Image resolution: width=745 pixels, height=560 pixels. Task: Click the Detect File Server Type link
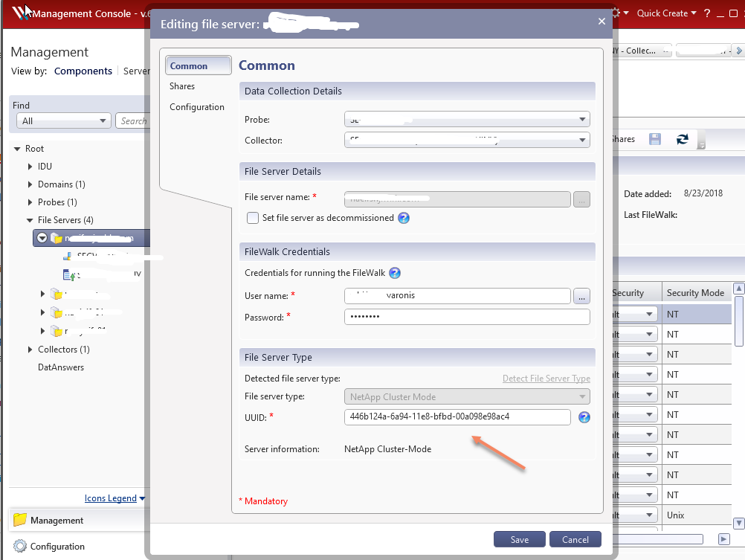pos(546,379)
